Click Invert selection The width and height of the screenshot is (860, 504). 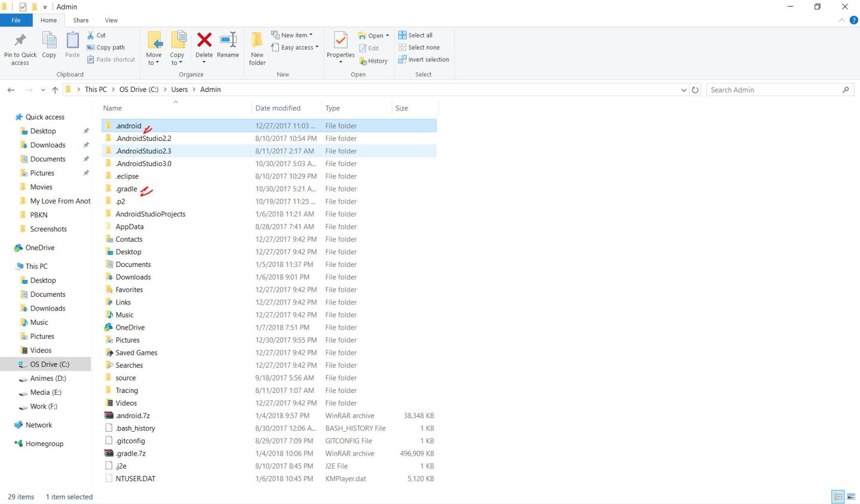[x=424, y=60]
